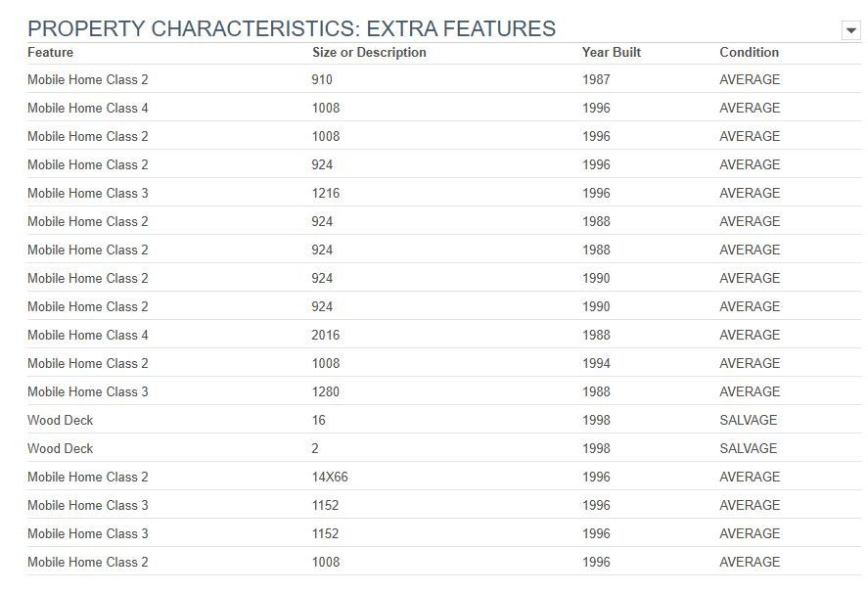868x594 pixels.
Task: Select the Mobile Home Class 3 row sized 1280
Action: (444, 391)
